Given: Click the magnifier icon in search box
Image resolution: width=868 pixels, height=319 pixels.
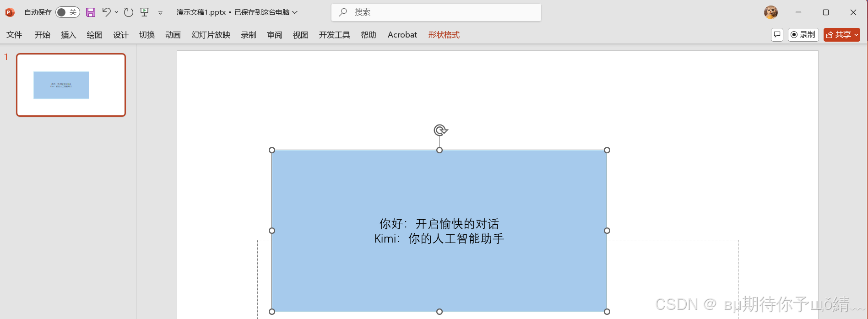Looking at the screenshot, I should tap(343, 12).
